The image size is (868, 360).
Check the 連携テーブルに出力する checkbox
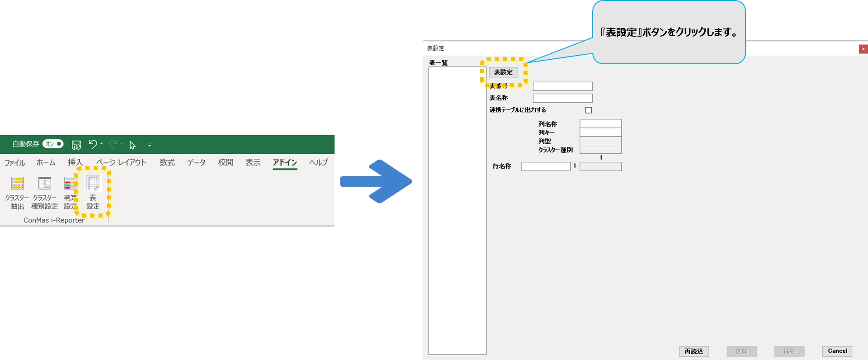pos(588,110)
